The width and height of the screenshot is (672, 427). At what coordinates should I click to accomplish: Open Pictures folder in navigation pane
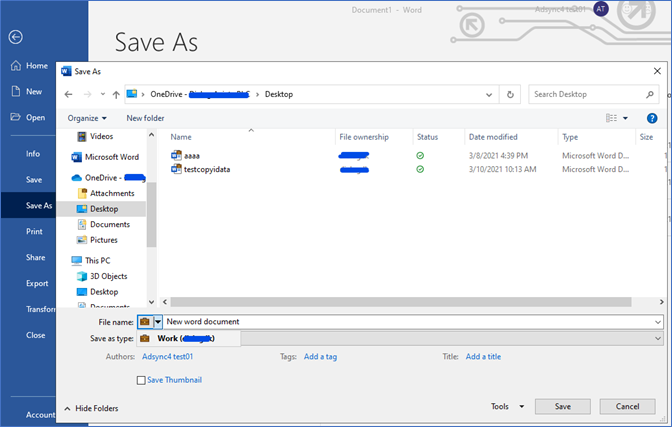coord(97,240)
